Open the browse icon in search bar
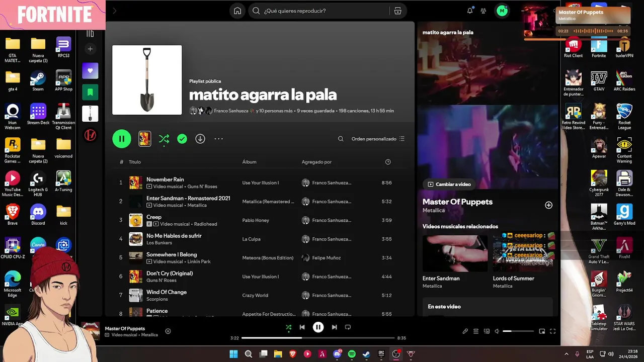This screenshot has height=362, width=644. (397, 11)
